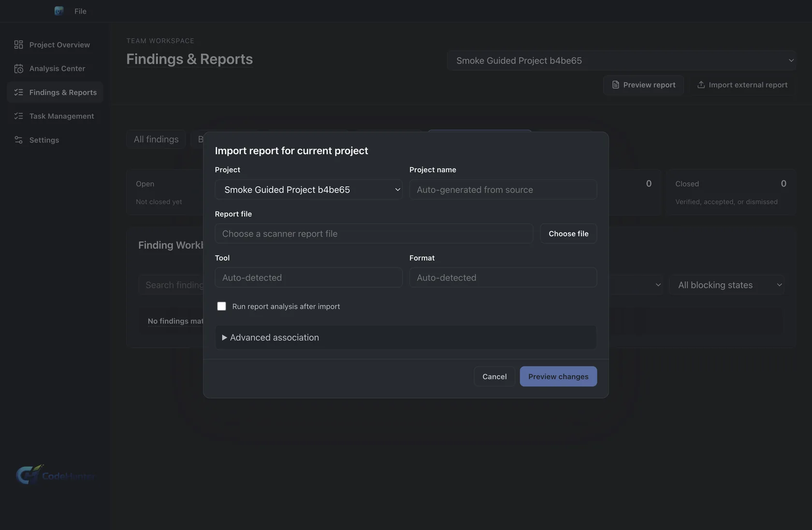Click the CodeHunter logo in the sidebar
This screenshot has height=530, width=812.
point(56,475)
